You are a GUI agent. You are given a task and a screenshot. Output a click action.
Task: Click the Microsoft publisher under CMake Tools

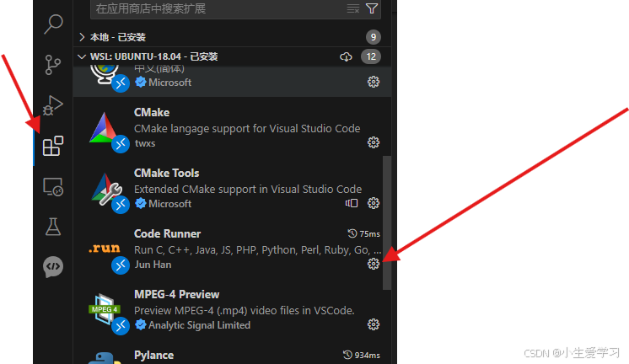[170, 204]
